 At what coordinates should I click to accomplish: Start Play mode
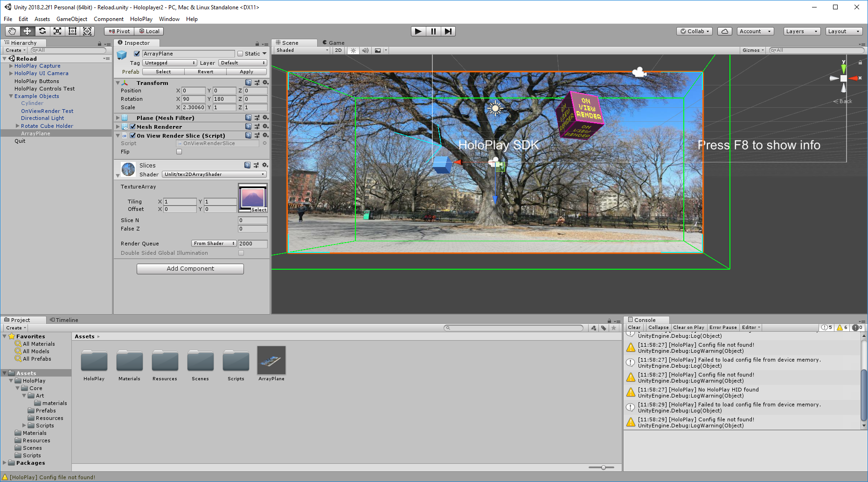point(418,31)
